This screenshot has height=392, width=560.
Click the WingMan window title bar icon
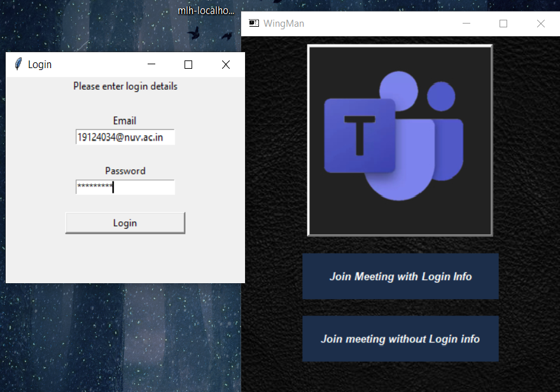tap(254, 23)
